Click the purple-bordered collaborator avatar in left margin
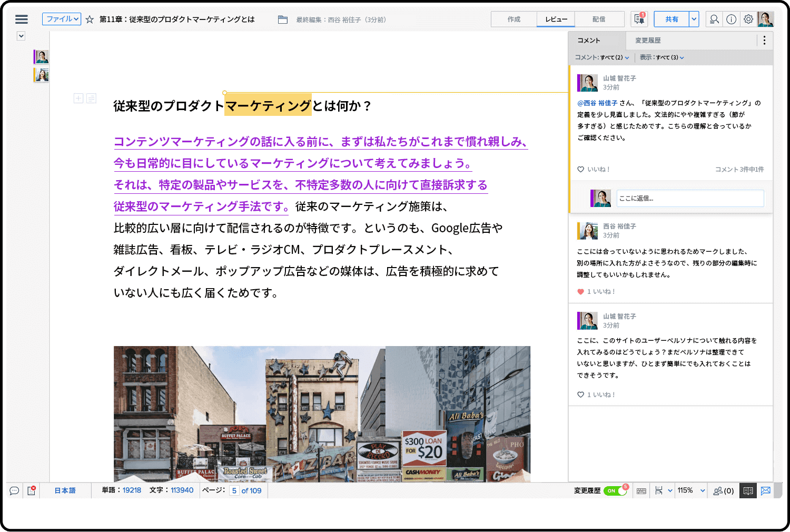This screenshot has width=790, height=532. 41,57
